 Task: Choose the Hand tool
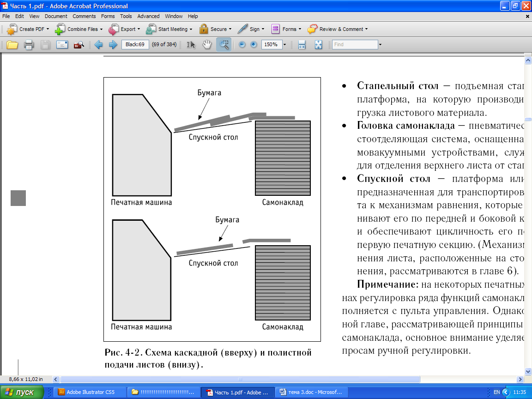[x=207, y=44]
